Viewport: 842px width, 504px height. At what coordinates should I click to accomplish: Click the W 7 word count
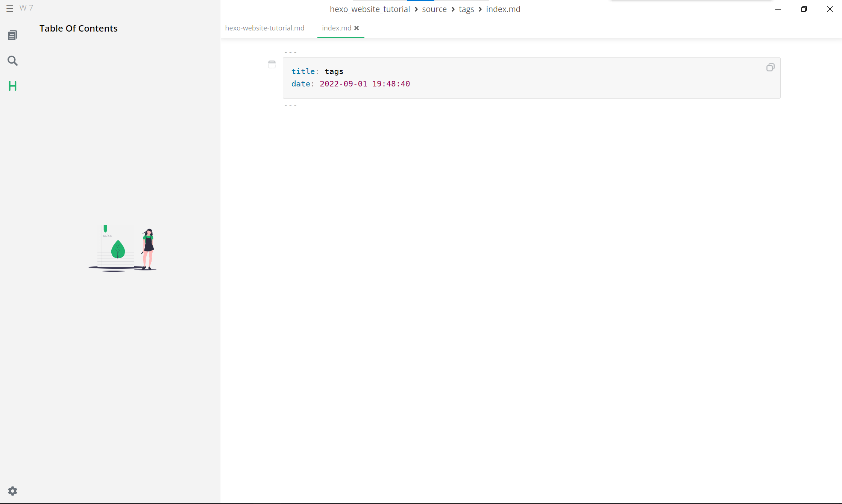[26, 8]
